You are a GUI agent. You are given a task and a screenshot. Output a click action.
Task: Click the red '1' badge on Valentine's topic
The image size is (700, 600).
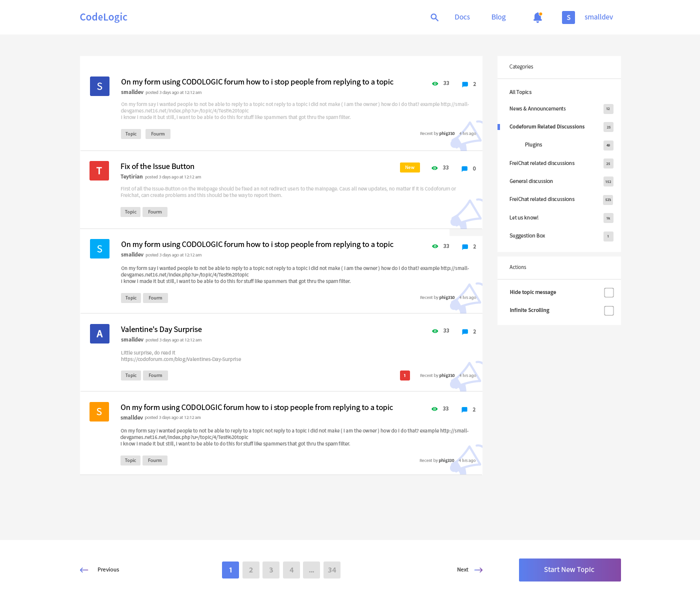pos(405,375)
